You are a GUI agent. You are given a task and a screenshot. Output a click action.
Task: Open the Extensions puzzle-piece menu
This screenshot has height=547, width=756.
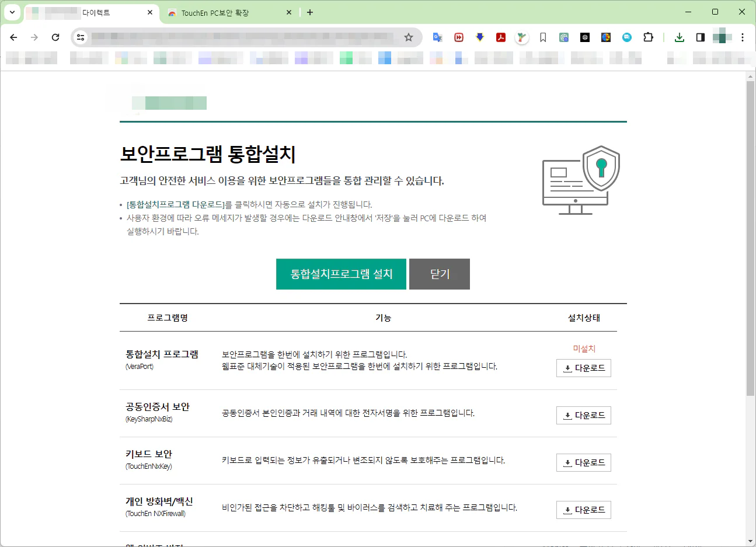click(648, 37)
